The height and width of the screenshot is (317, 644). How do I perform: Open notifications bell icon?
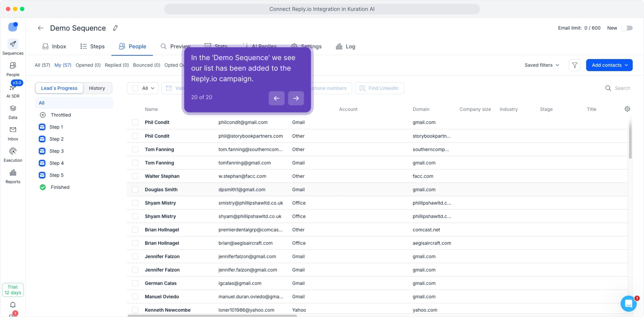coord(13,305)
